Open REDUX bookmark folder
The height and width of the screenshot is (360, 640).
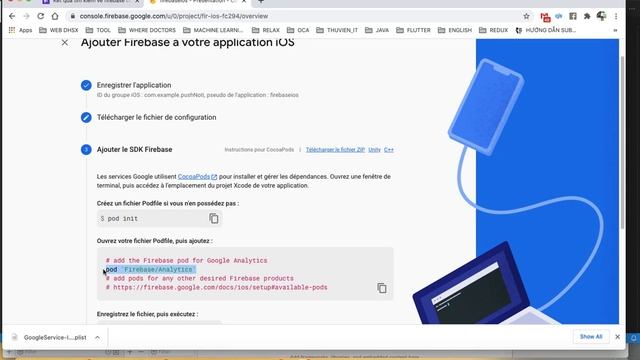pyautogui.click(x=493, y=30)
